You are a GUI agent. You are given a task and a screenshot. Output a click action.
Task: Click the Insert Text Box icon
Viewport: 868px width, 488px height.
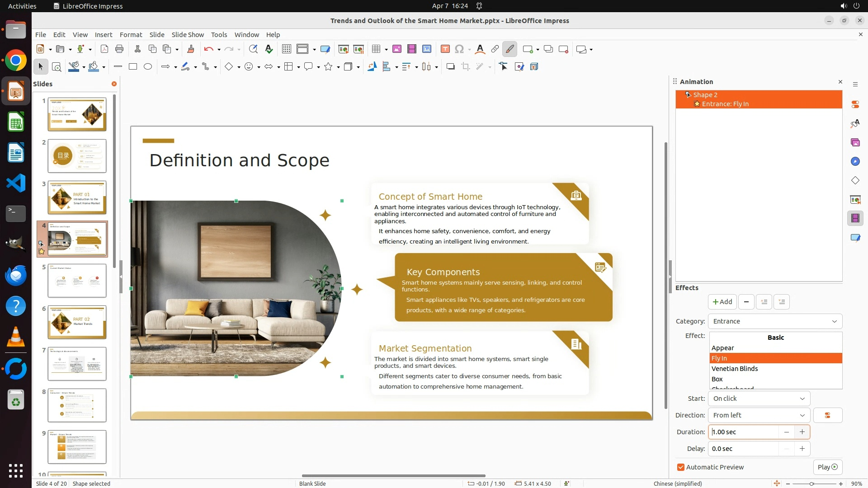coord(445,49)
